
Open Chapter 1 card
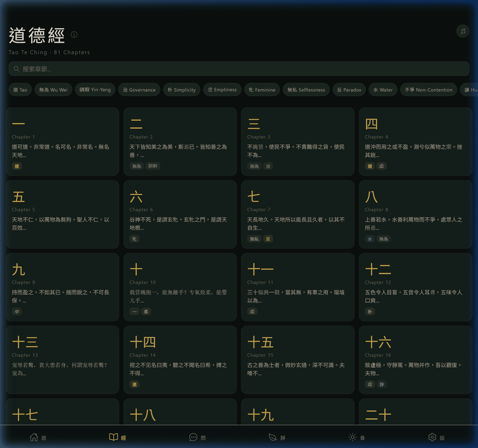pos(62,142)
